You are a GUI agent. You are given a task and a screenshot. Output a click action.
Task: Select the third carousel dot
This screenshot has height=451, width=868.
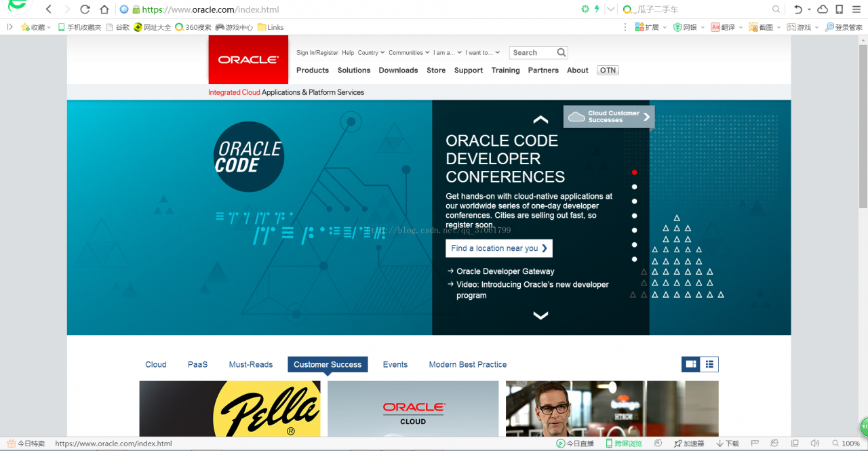tap(634, 201)
